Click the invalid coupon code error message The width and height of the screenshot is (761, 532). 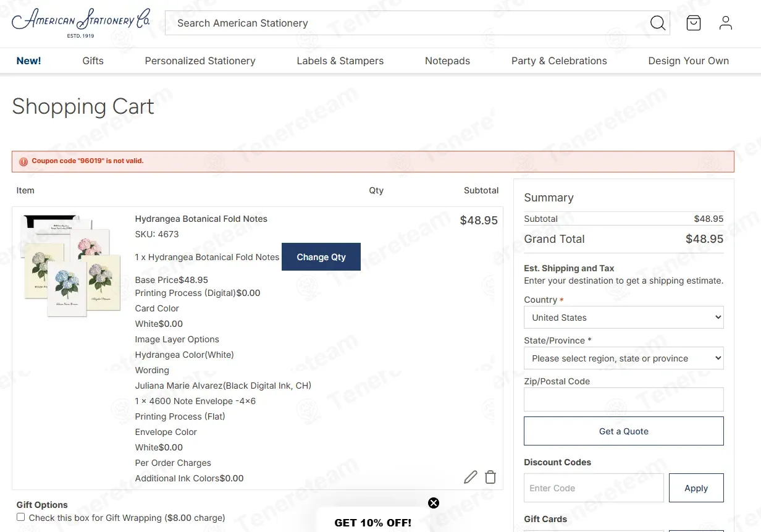(88, 161)
